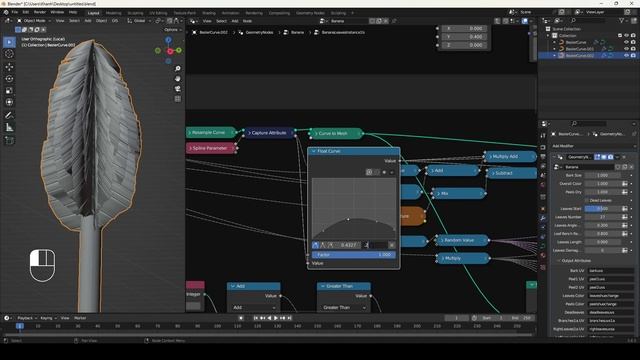Click the Capture Attribute node header
This screenshot has height=360, width=640.
(269, 133)
